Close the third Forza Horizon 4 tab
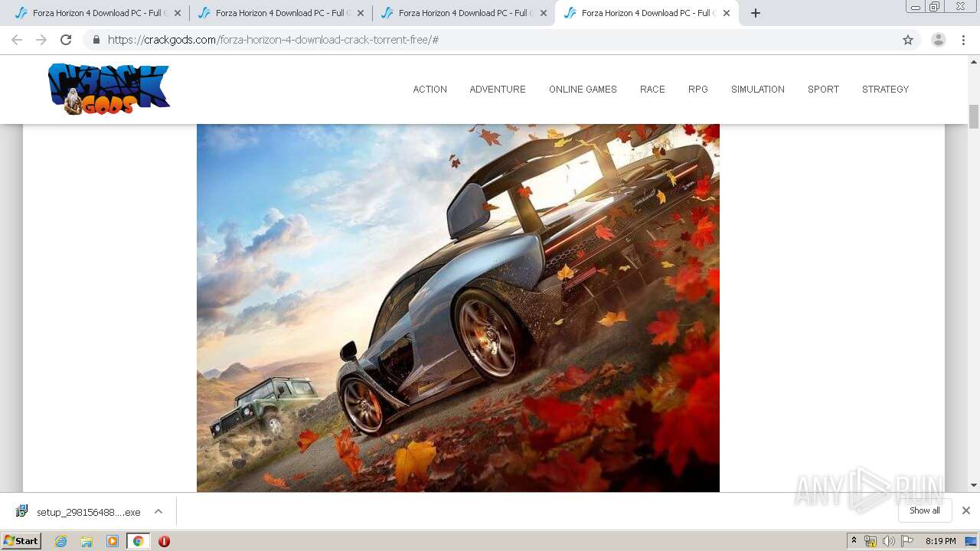This screenshot has width=980, height=551. (544, 13)
